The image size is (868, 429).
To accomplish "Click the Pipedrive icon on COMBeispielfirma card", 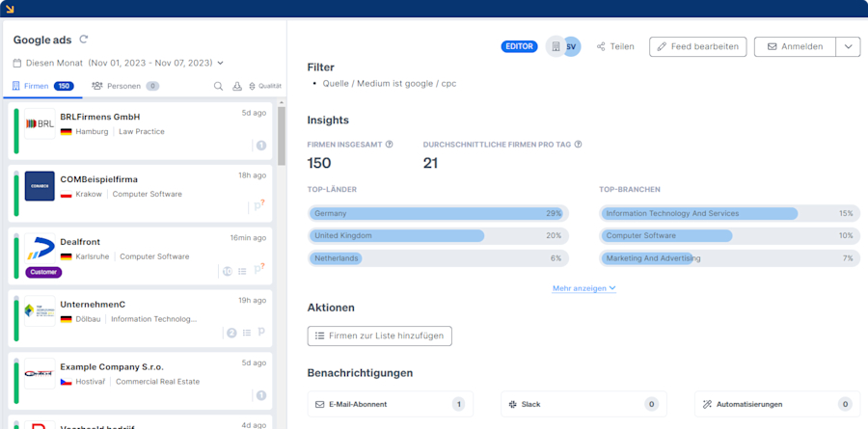I will pyautogui.click(x=259, y=206).
